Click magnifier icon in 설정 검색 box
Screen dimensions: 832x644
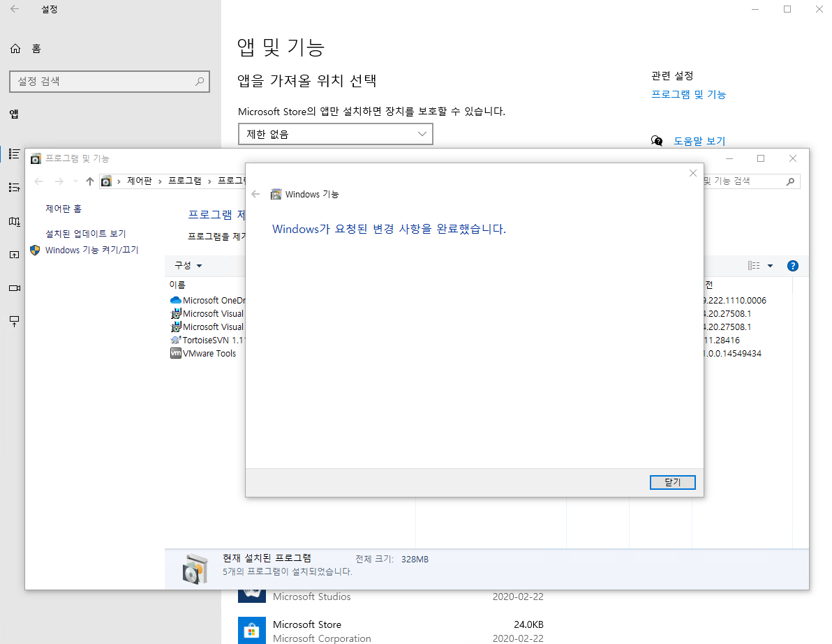point(200,82)
